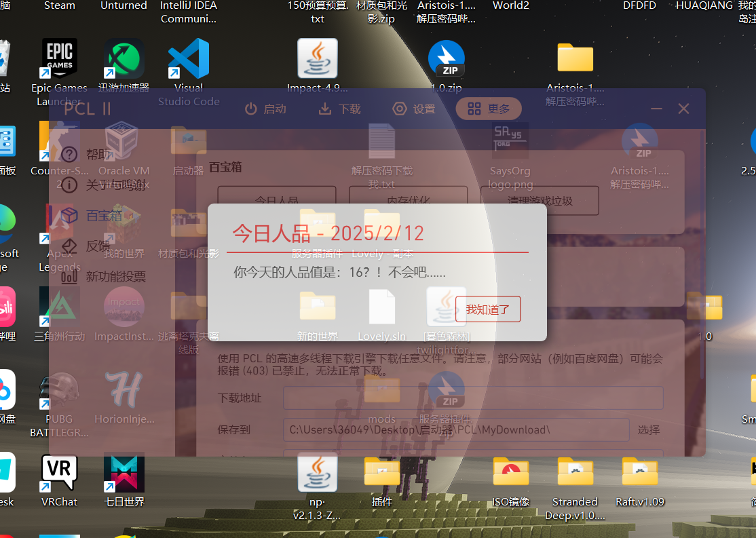Open the 设置 tab in PCL II
The width and height of the screenshot is (756, 538).
point(414,109)
